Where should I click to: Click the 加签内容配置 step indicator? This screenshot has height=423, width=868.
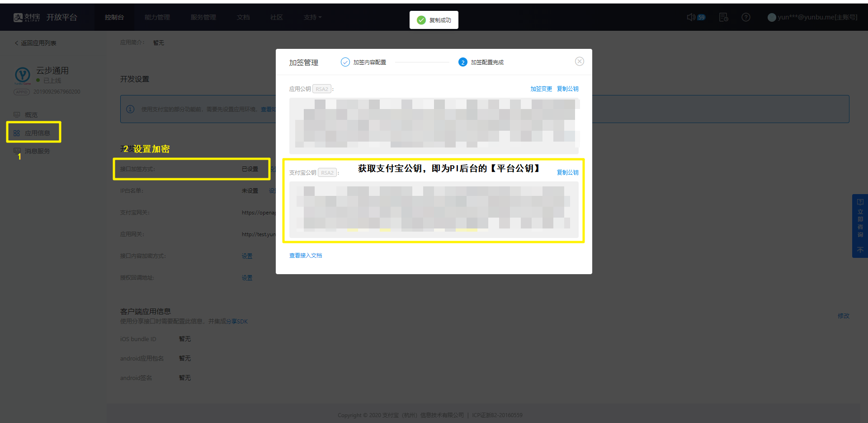pos(363,62)
